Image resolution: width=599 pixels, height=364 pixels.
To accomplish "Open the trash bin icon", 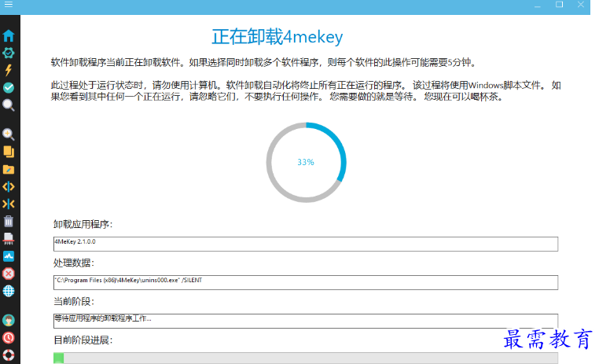I will point(9,221).
